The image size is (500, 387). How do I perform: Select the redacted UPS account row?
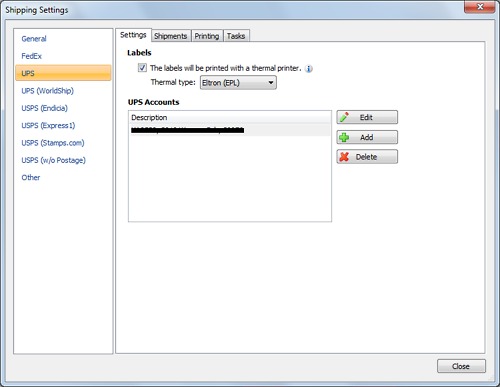pyautogui.click(x=230, y=130)
